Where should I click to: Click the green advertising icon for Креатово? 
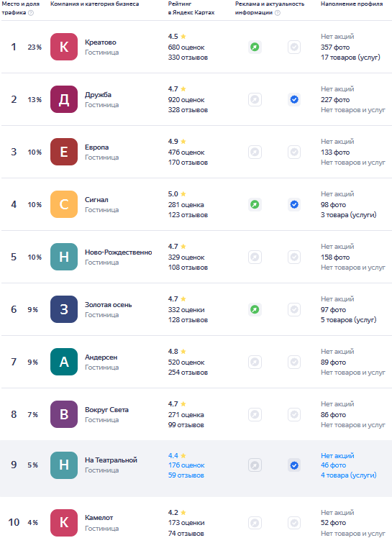255,47
